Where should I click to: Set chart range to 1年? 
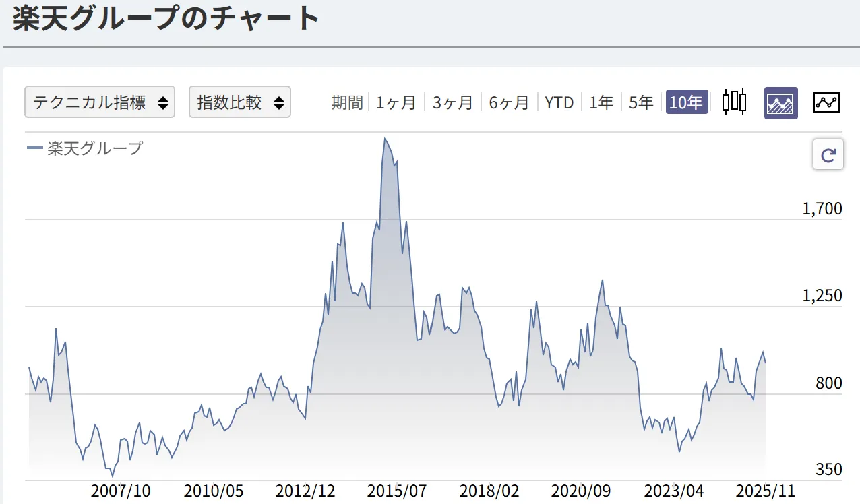pyautogui.click(x=601, y=102)
